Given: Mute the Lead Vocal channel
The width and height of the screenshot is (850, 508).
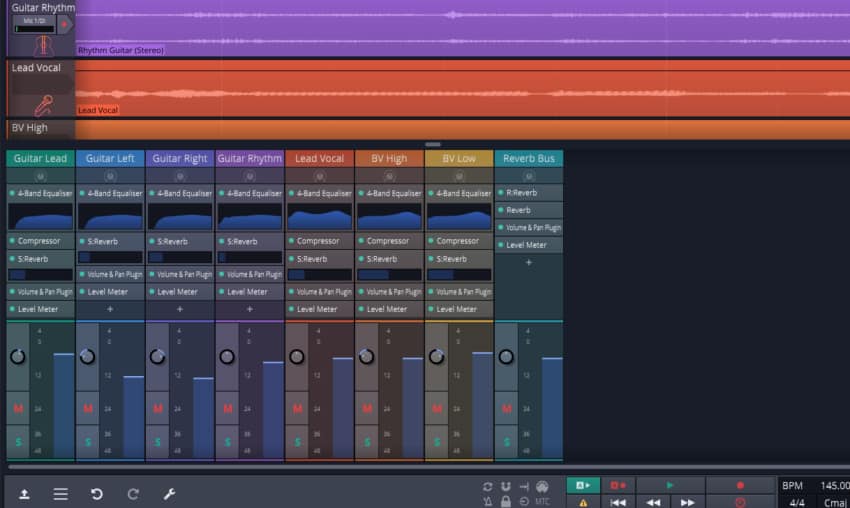Looking at the screenshot, I should coord(298,409).
